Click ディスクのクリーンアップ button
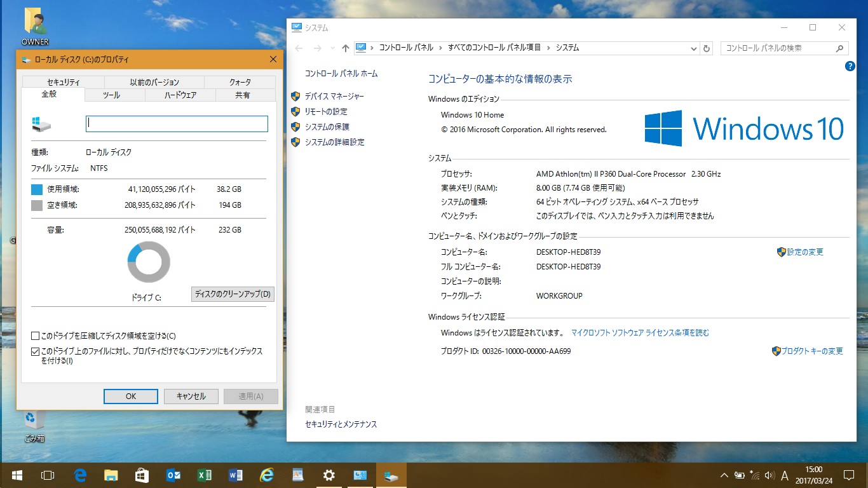This screenshot has width=868, height=488. click(x=233, y=294)
